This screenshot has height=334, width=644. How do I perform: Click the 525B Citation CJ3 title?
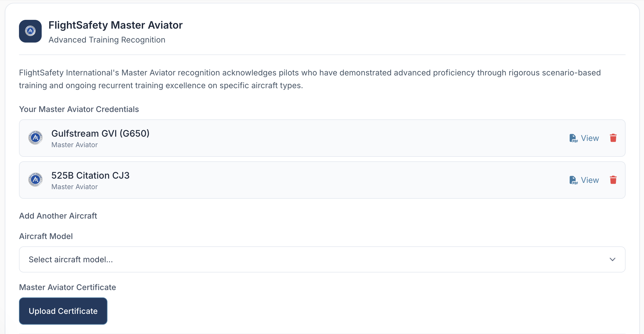click(x=90, y=175)
